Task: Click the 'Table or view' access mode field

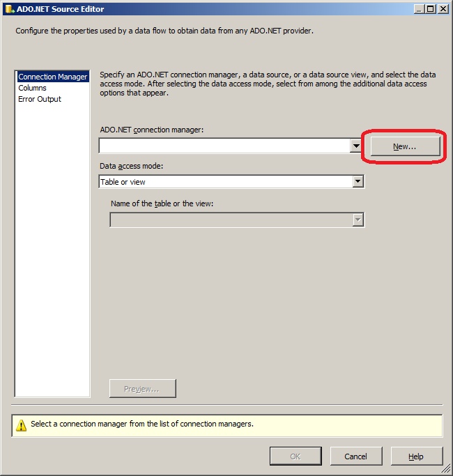Action: [x=224, y=182]
